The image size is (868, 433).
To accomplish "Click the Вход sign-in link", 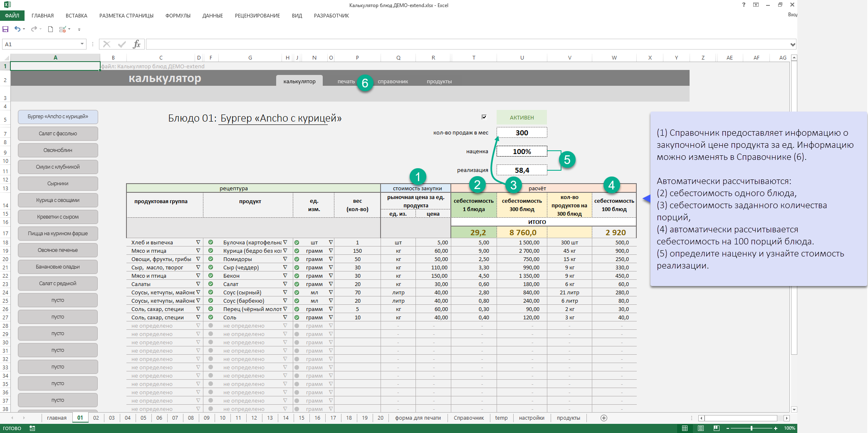I will (792, 15).
